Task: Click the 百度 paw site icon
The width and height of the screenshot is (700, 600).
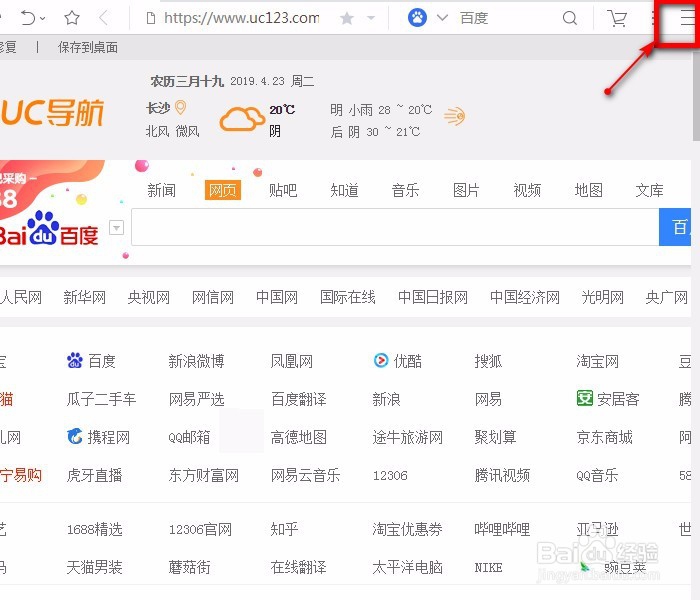Action: 75,360
